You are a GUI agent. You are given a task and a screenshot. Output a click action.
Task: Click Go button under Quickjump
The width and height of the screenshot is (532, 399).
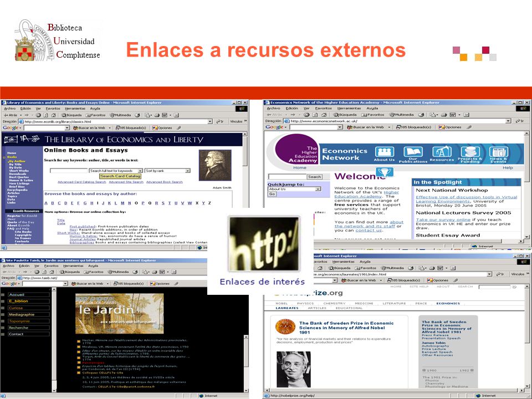pos(272,194)
